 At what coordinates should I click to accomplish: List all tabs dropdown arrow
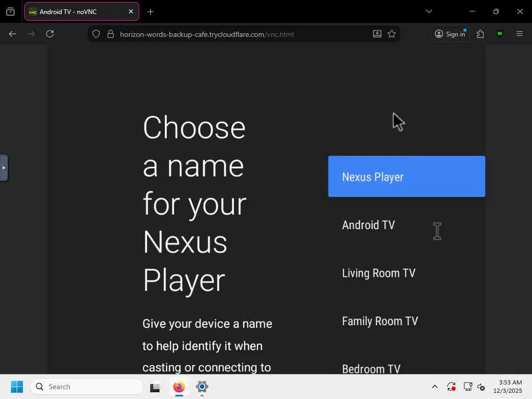pyautogui.click(x=429, y=11)
